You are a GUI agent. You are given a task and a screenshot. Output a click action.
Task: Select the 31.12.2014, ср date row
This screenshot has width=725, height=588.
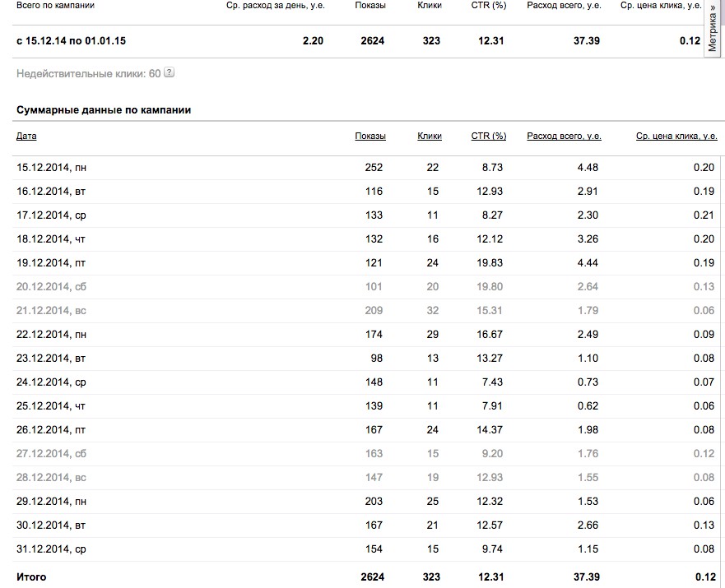pyautogui.click(x=51, y=549)
